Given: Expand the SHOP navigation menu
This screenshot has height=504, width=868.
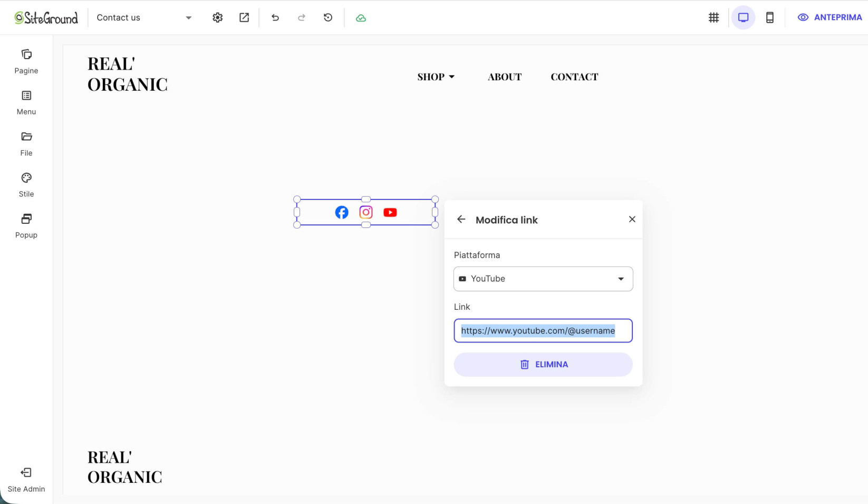Looking at the screenshot, I should (436, 77).
